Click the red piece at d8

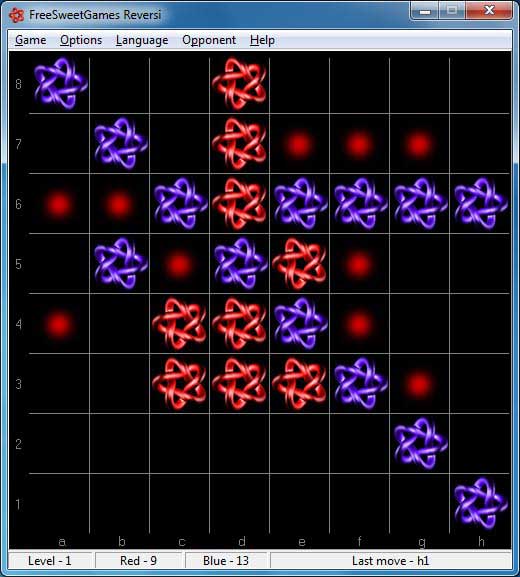point(239,84)
